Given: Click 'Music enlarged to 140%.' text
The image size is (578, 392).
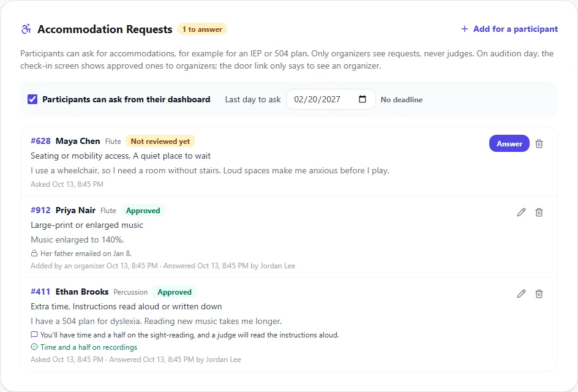Looking at the screenshot, I should tap(77, 239).
